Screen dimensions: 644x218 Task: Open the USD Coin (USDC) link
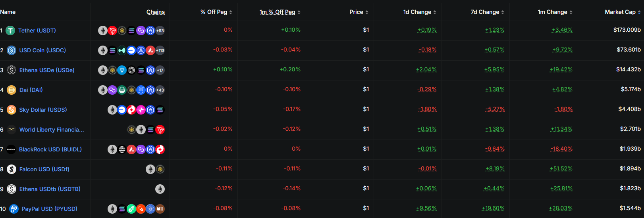[x=42, y=50]
